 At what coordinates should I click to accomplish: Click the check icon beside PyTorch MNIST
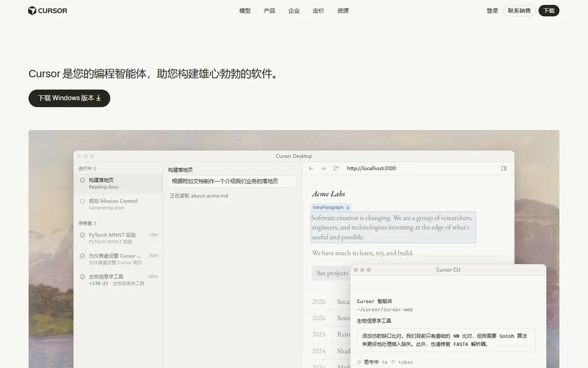point(83,235)
